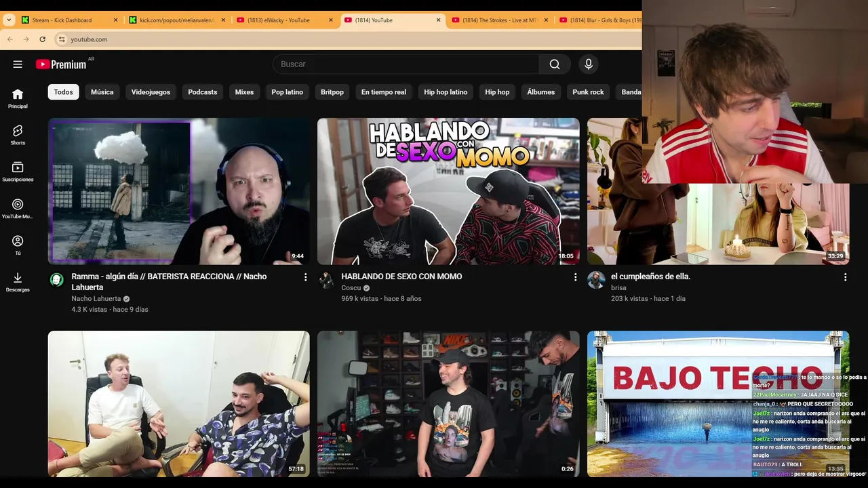The height and width of the screenshot is (488, 868).
Task: Select the Mixes filter chip
Action: [244, 92]
